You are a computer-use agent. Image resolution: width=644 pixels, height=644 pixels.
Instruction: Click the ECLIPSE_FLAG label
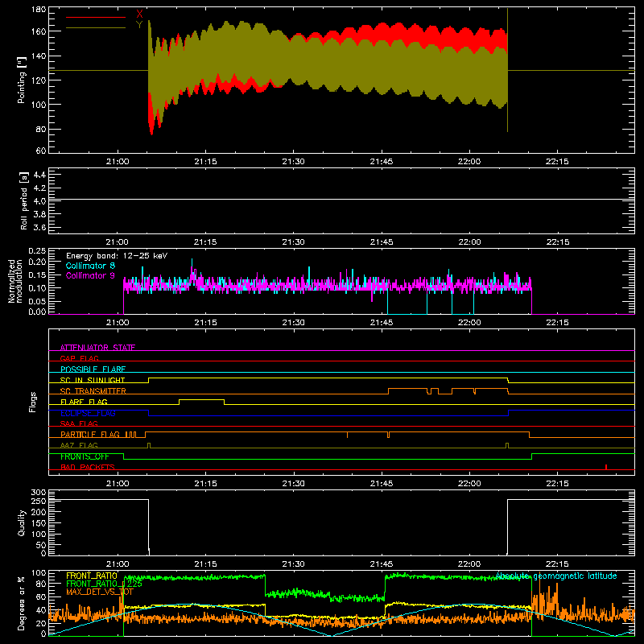coord(88,413)
